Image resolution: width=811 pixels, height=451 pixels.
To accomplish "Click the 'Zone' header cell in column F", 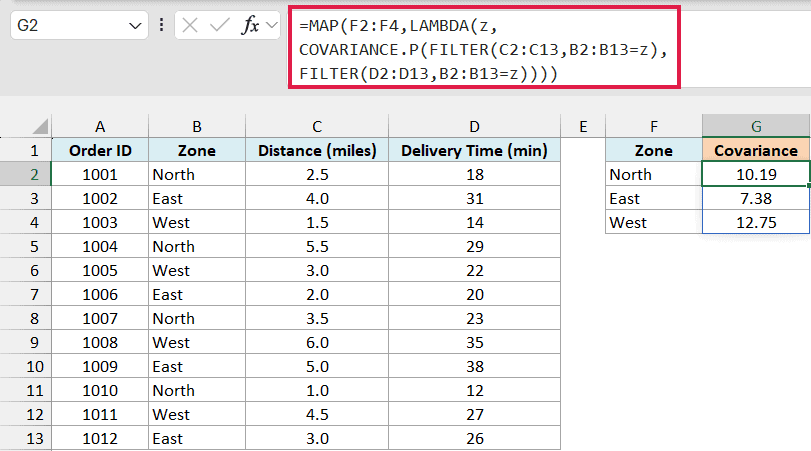I will click(654, 151).
